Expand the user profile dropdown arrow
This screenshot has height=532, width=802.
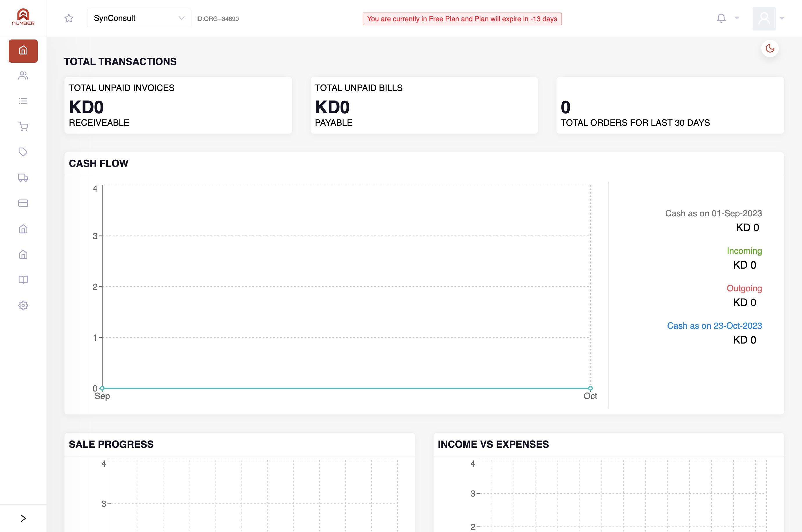[x=782, y=18]
